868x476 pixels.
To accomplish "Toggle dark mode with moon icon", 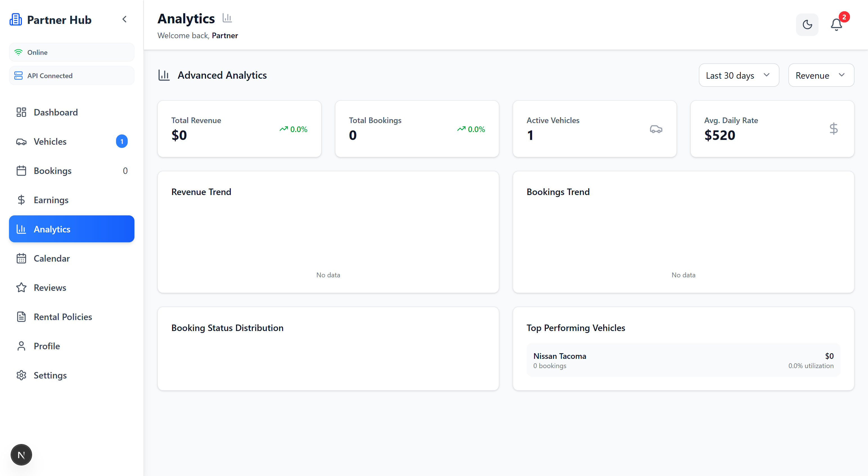I will click(807, 25).
